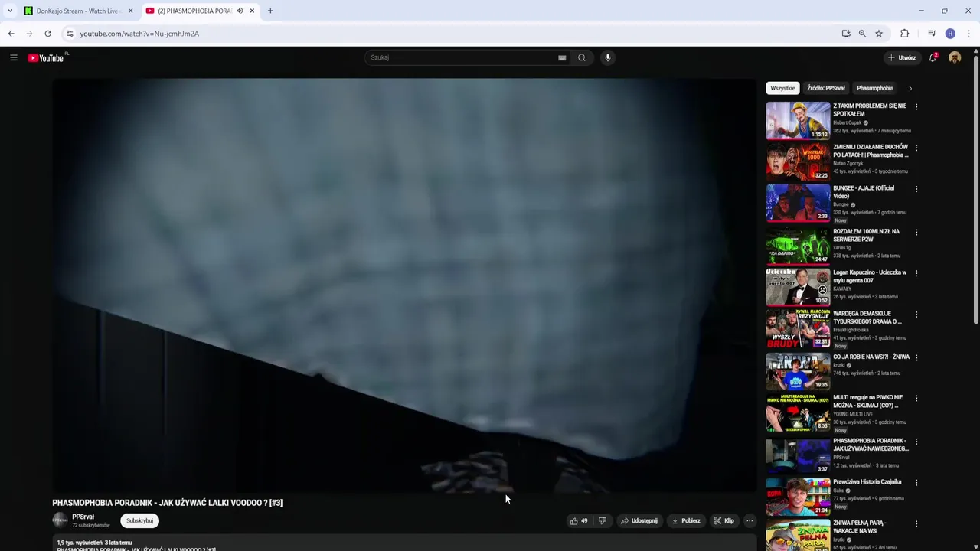Open PHASMOPHOBIA PORADNIK NAWIEDZONEGO thumbnail
The height and width of the screenshot is (551, 980).
click(798, 455)
